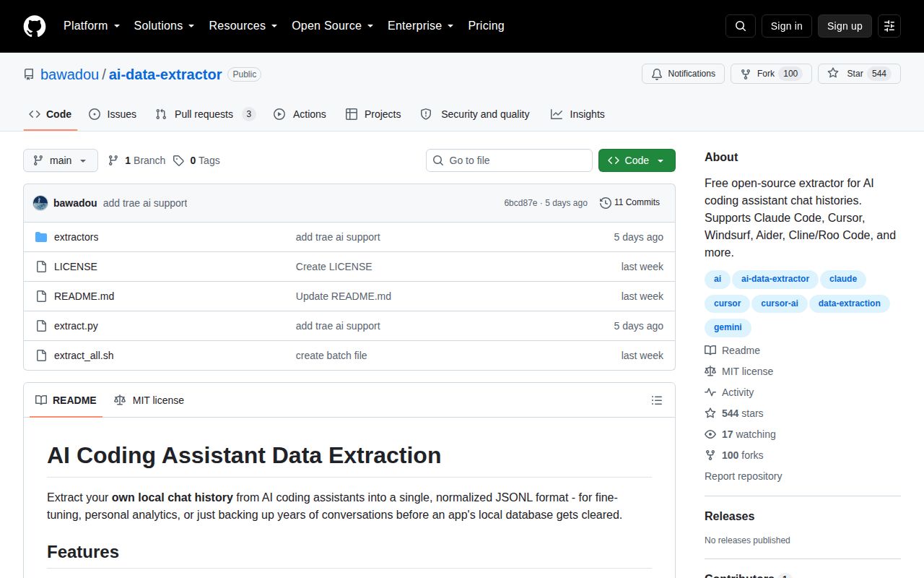Viewport: 924px width, 578px height.
Task: Click the LICENSE file icon
Action: 41,267
